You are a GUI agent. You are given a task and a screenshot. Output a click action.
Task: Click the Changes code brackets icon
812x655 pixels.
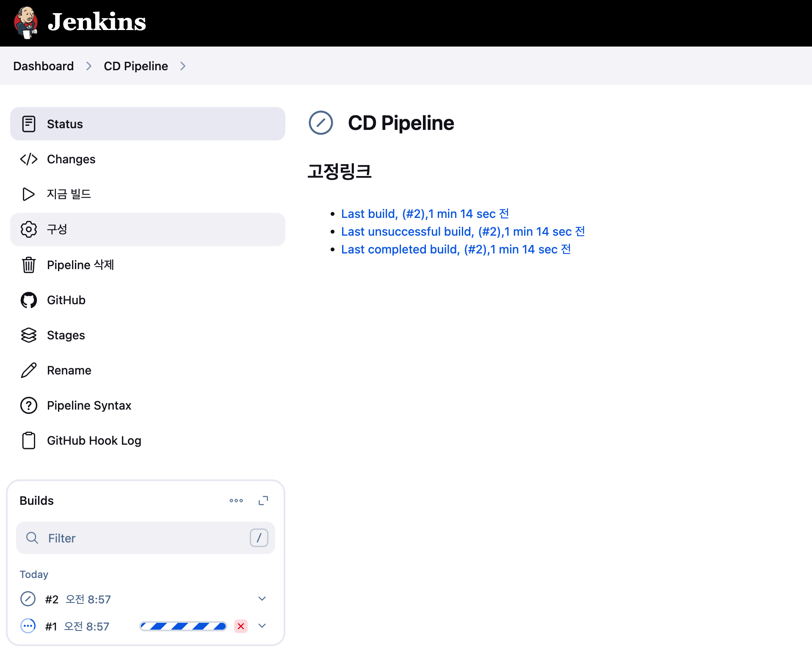[28, 159]
